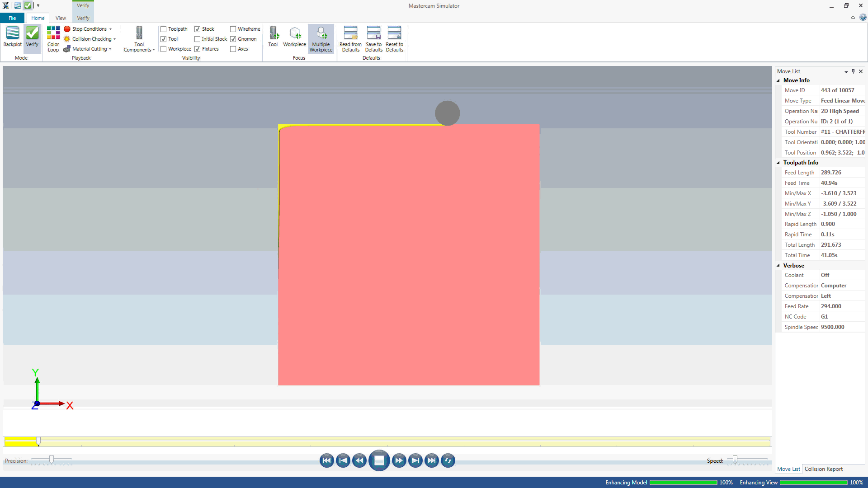Uncheck the Fixtures checkbox
868x488 pixels.
pyautogui.click(x=198, y=49)
